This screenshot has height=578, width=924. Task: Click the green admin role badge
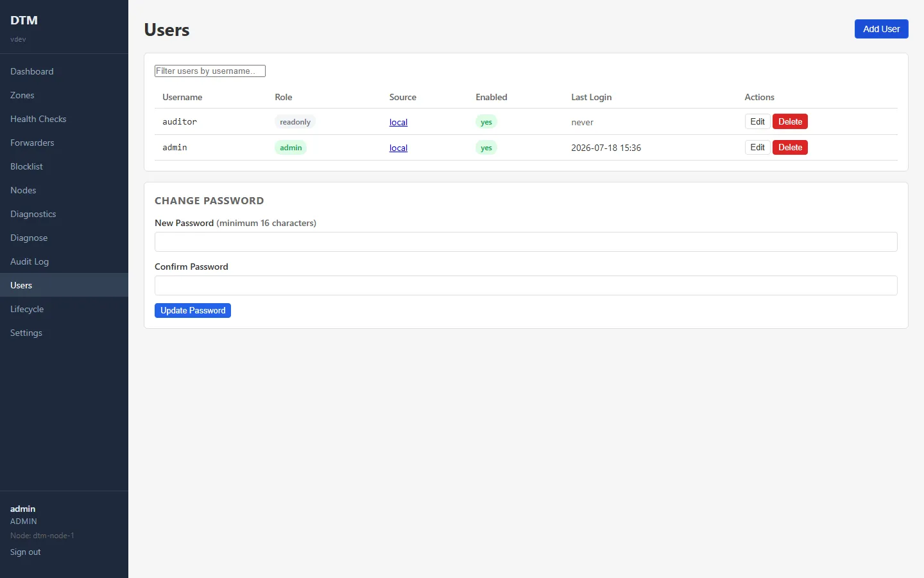click(291, 148)
